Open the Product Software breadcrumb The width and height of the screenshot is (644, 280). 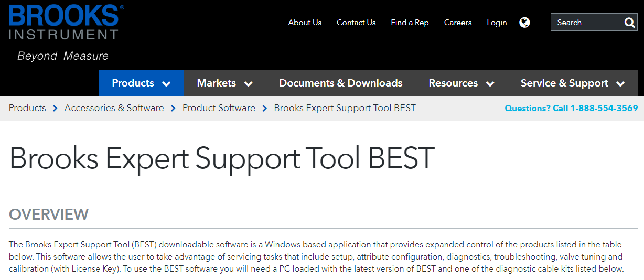point(219,108)
